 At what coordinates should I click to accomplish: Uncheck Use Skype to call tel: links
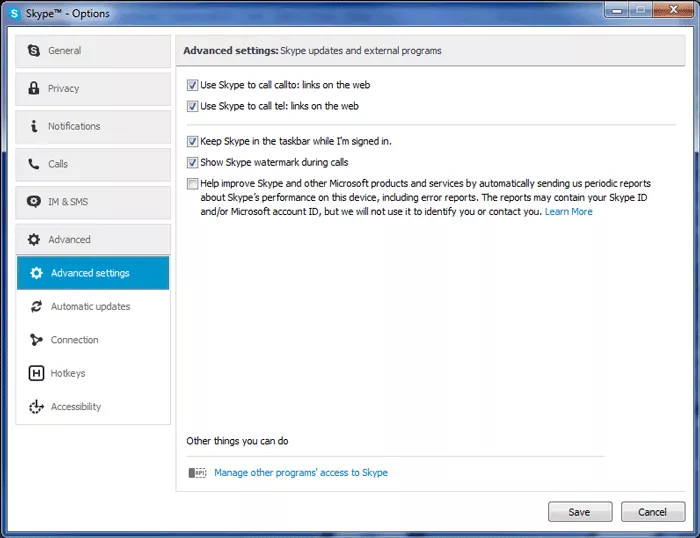coord(192,106)
